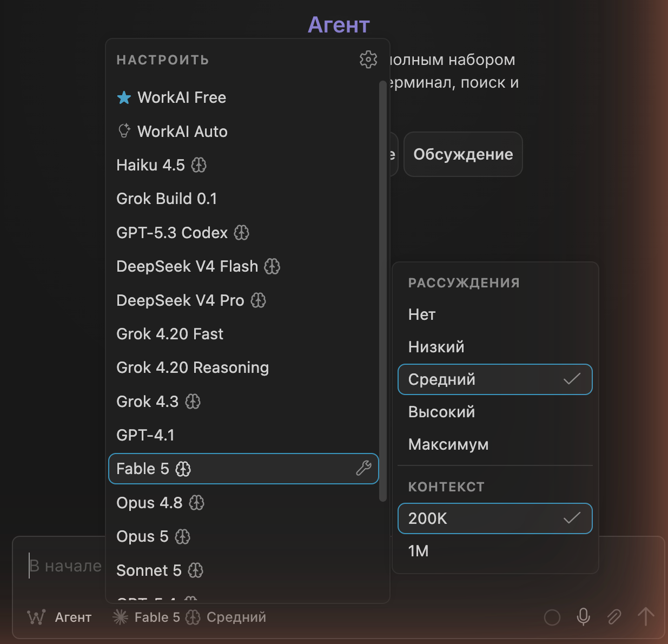Screen dimensions: 668x644
Task: Click the blue star next to WorkAI Free
Action: pos(124,97)
